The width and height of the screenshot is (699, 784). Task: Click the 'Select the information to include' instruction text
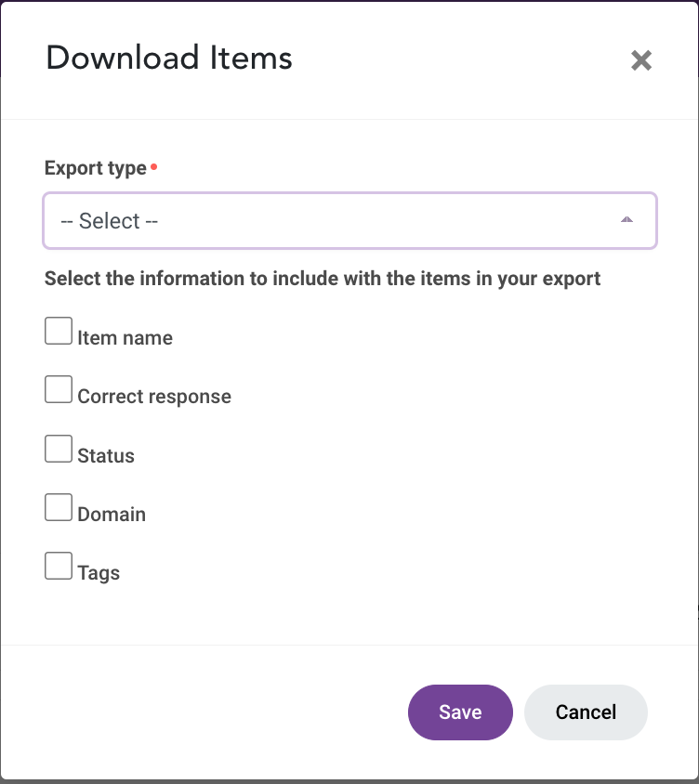click(x=323, y=279)
